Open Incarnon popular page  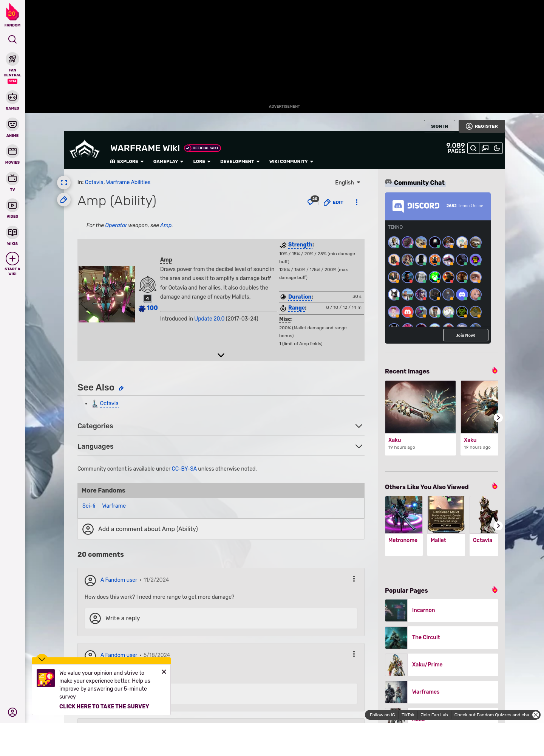point(442,610)
